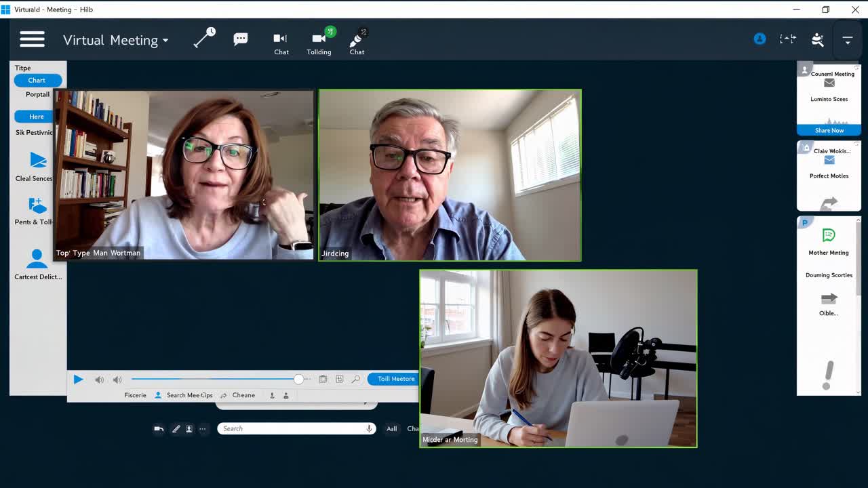
Task: Click the reply arrow icon in bottom toolbar
Action: point(159,428)
